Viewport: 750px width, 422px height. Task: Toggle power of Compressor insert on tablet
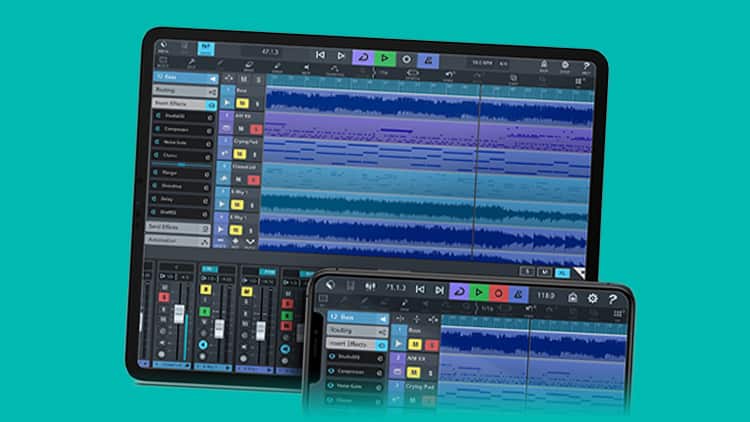coord(157,129)
